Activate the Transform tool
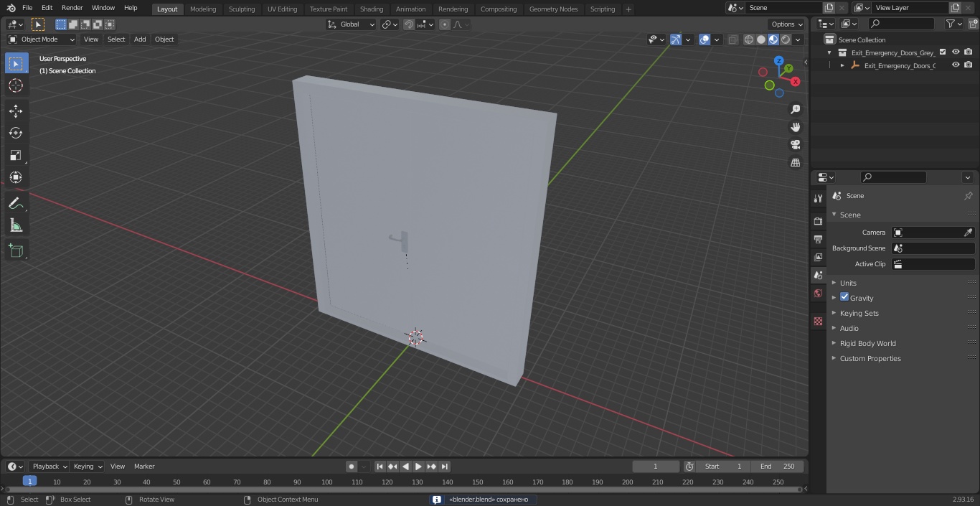980x506 pixels. [16, 177]
